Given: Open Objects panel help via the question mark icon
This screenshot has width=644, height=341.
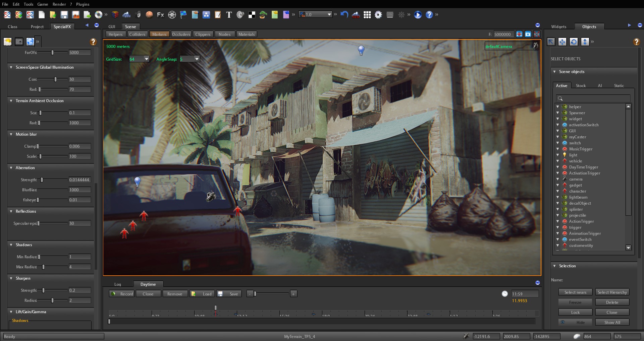Looking at the screenshot, I should 637,42.
